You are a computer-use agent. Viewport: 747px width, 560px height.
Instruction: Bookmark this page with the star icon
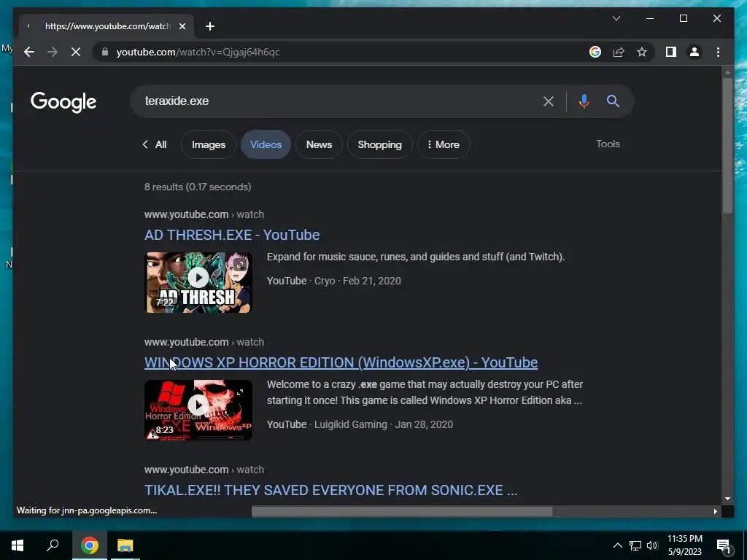point(642,52)
